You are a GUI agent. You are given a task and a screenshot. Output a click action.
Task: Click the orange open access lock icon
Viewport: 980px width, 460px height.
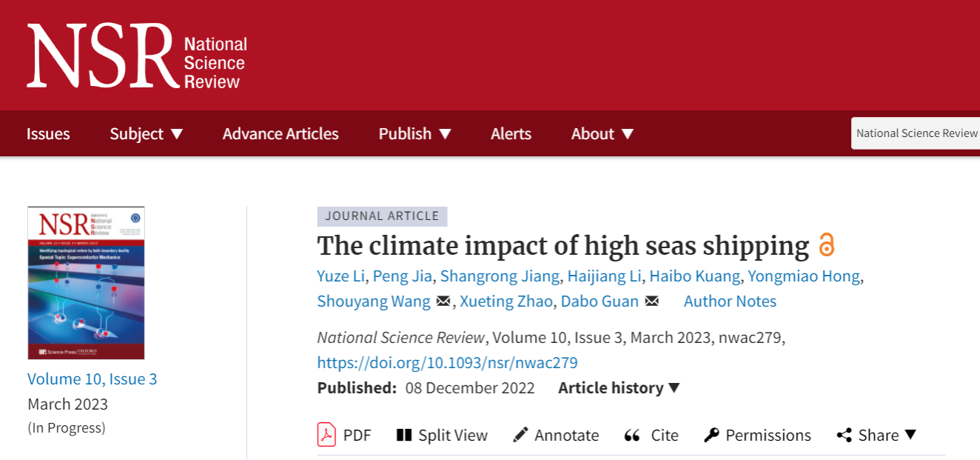(x=826, y=245)
